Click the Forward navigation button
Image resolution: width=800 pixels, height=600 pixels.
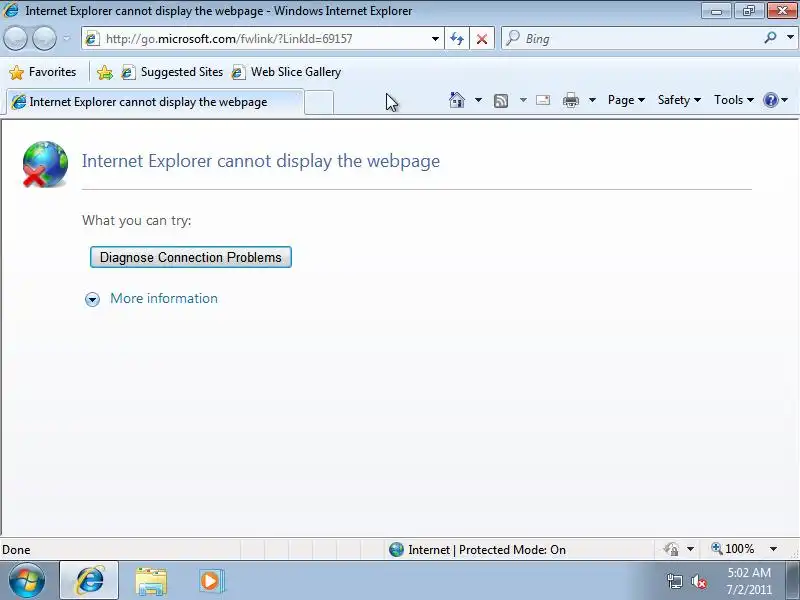(44, 39)
